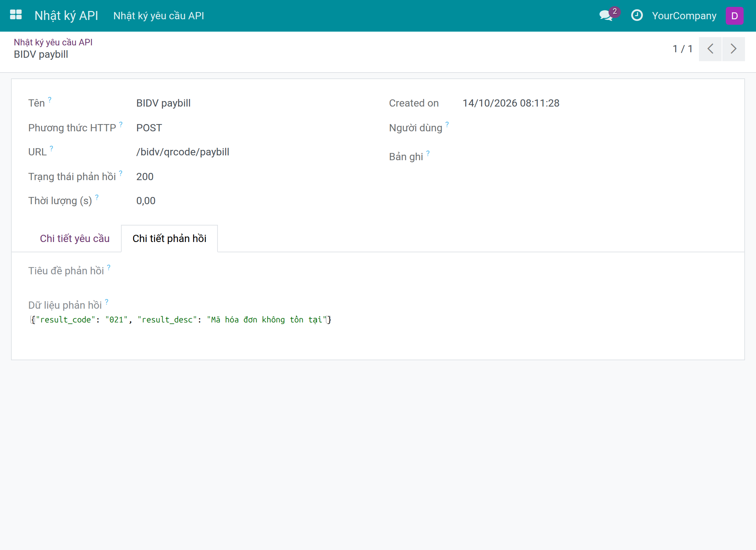Click the /bidv/qrcode/paybill URL value

click(x=183, y=152)
